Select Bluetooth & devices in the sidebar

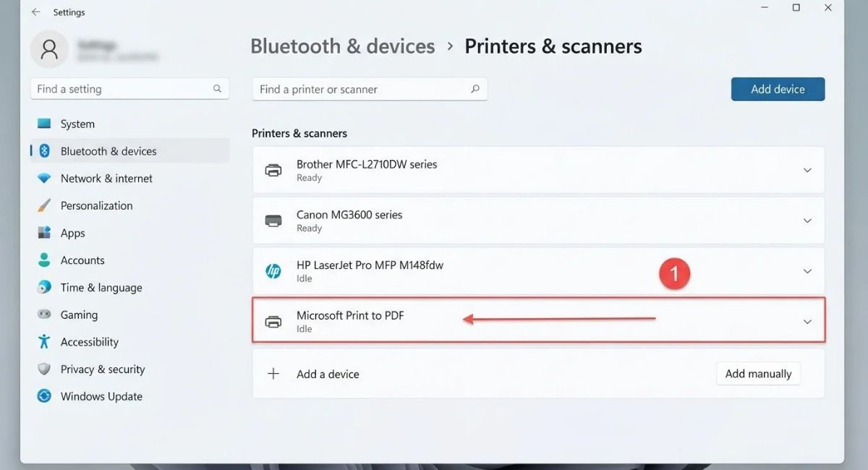[x=129, y=151]
